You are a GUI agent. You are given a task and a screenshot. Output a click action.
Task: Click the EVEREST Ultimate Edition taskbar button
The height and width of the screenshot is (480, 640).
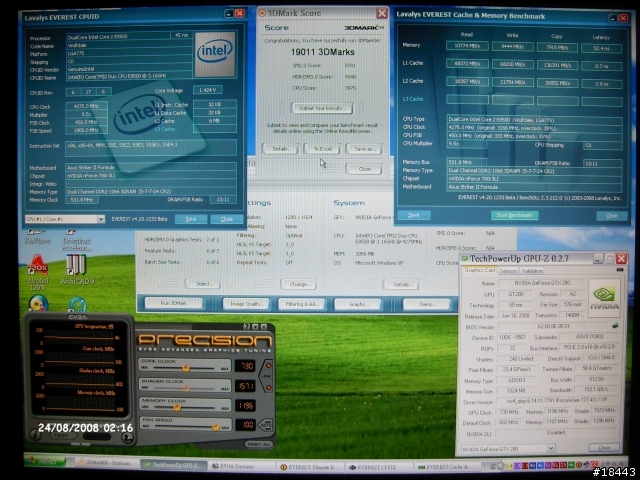tap(309, 467)
